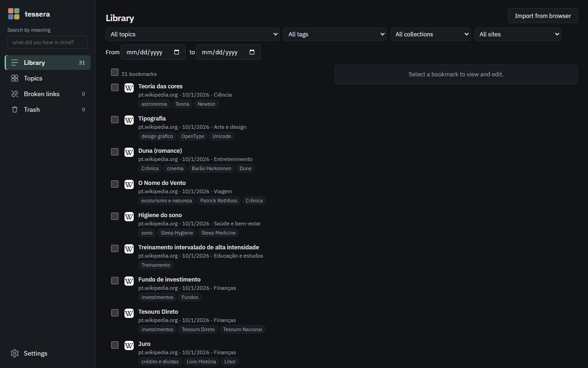Click the Settings gear icon
Screen dimensions: 588x368
click(x=15, y=353)
